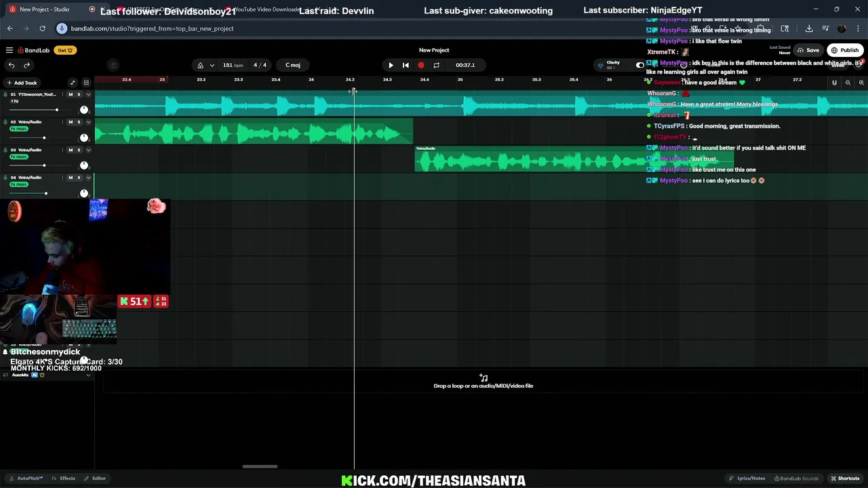
Task: Click the timeline ruler at marker 24.3
Action: click(387, 80)
